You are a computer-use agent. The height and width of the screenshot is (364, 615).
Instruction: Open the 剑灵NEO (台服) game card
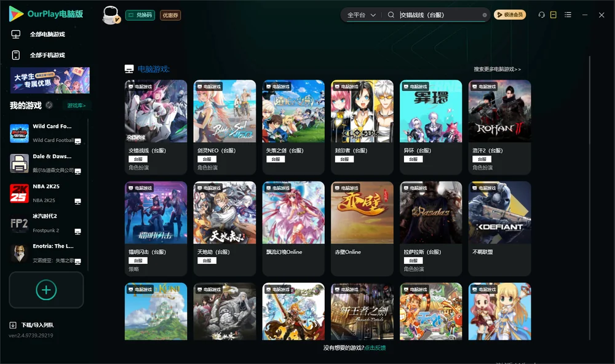point(224,127)
